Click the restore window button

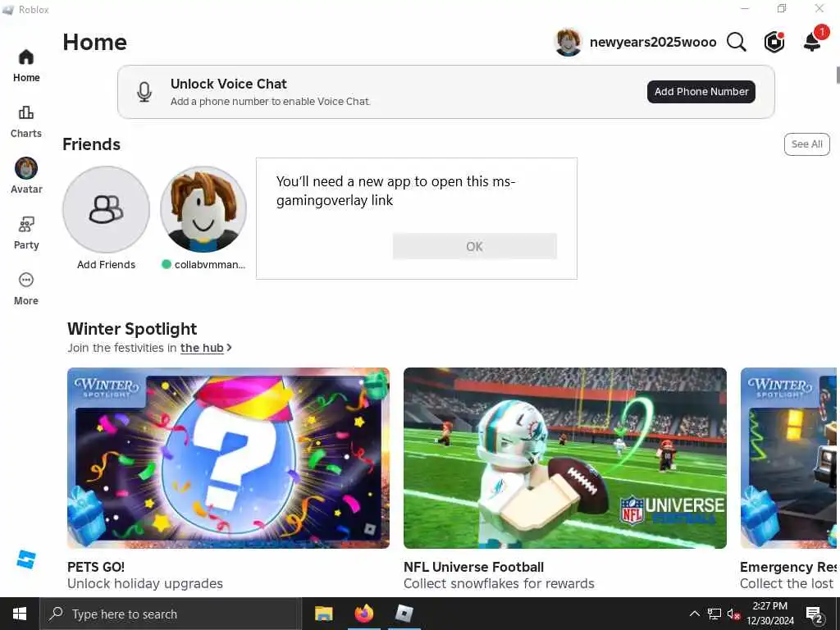click(782, 8)
